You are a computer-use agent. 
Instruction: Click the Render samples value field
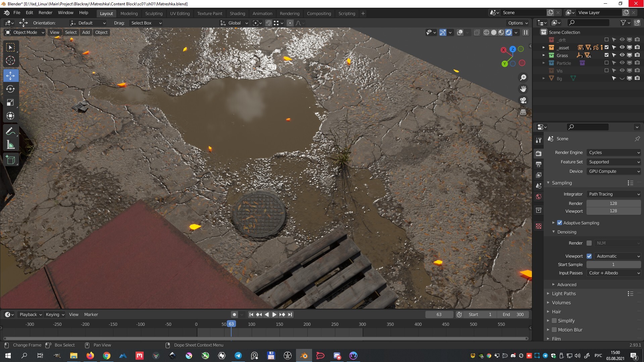click(613, 203)
